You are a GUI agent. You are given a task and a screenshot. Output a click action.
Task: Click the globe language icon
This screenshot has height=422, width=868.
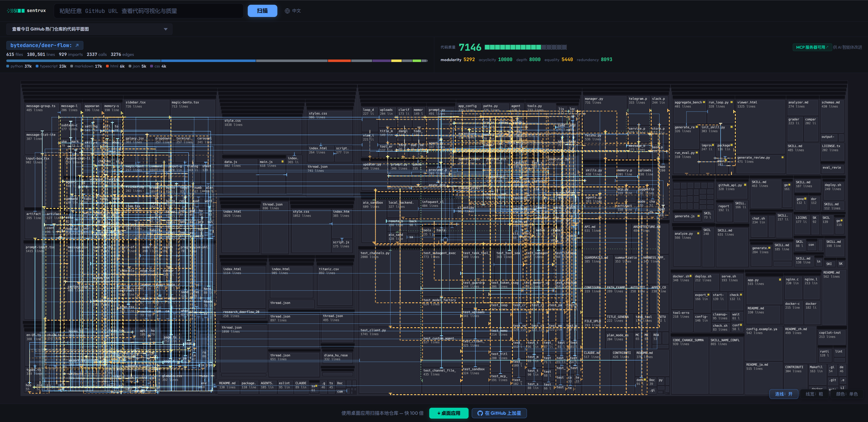coord(287,11)
